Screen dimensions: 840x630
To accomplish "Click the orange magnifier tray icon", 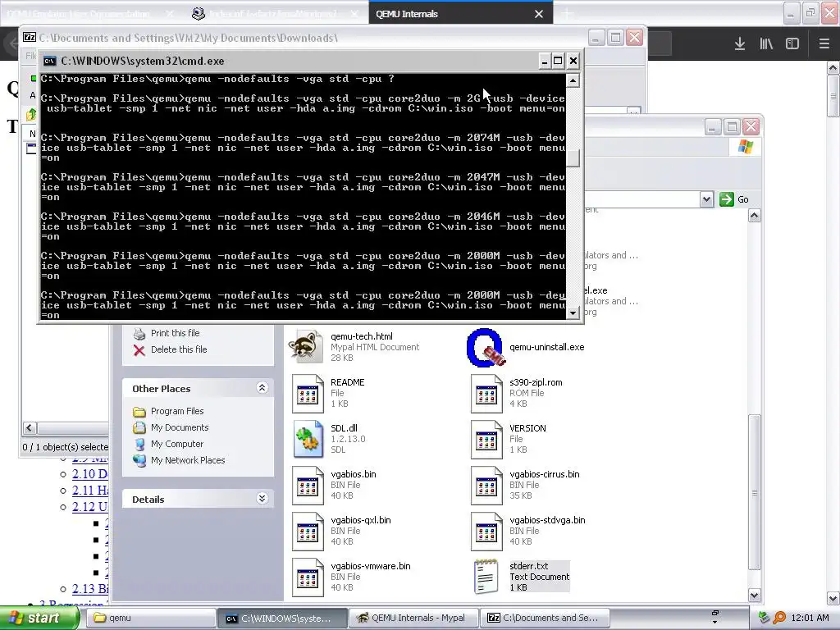I will click(x=779, y=618).
